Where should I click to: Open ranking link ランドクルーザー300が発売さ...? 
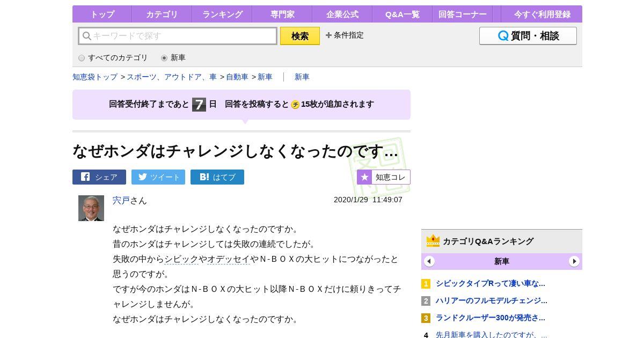pos(491,318)
